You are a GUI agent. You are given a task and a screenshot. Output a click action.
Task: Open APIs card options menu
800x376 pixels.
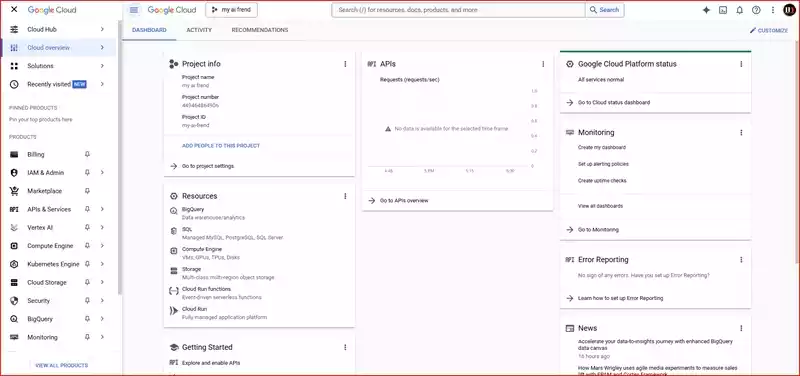543,64
